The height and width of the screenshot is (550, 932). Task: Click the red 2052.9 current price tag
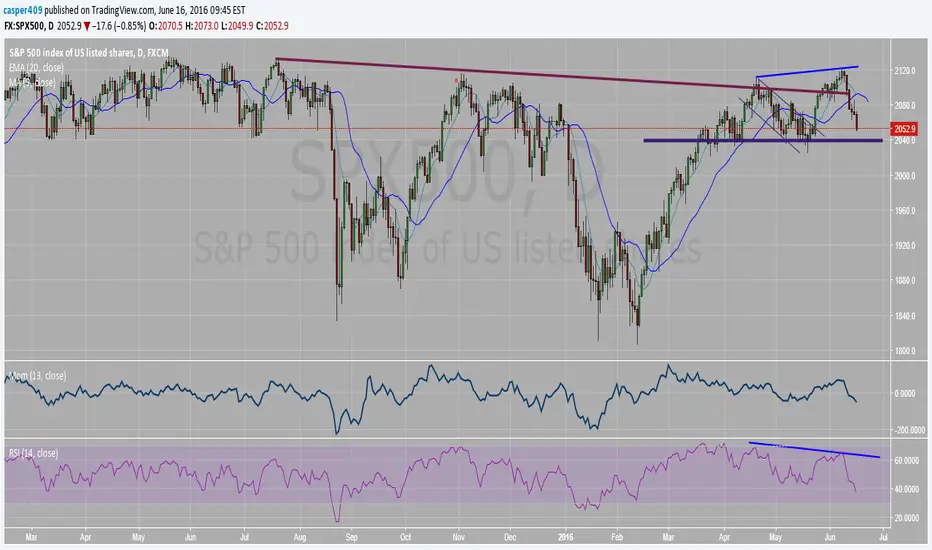point(905,129)
